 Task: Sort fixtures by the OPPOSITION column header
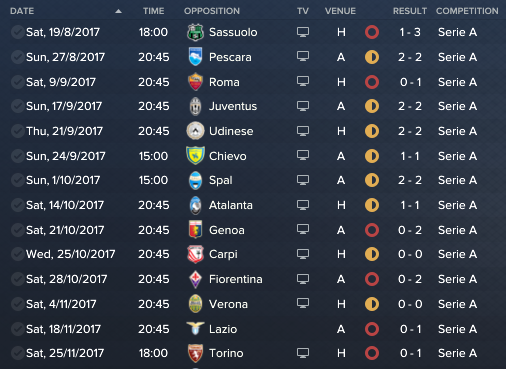coord(212,11)
